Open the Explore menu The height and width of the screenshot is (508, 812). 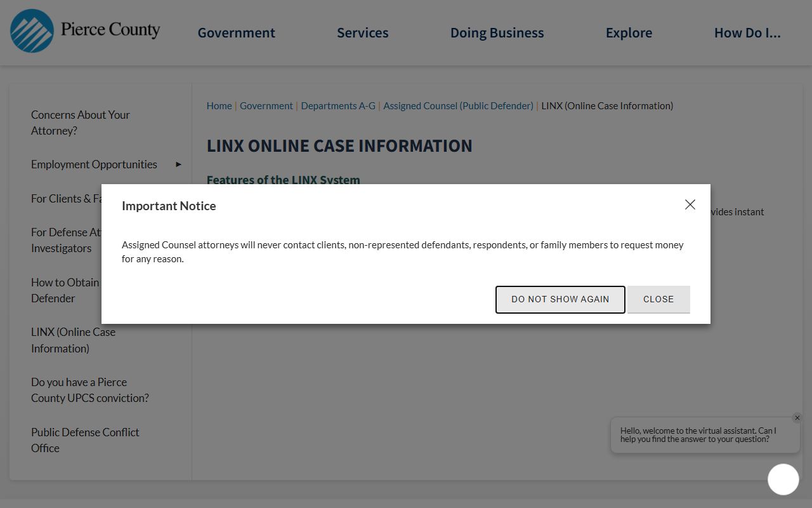tap(629, 33)
